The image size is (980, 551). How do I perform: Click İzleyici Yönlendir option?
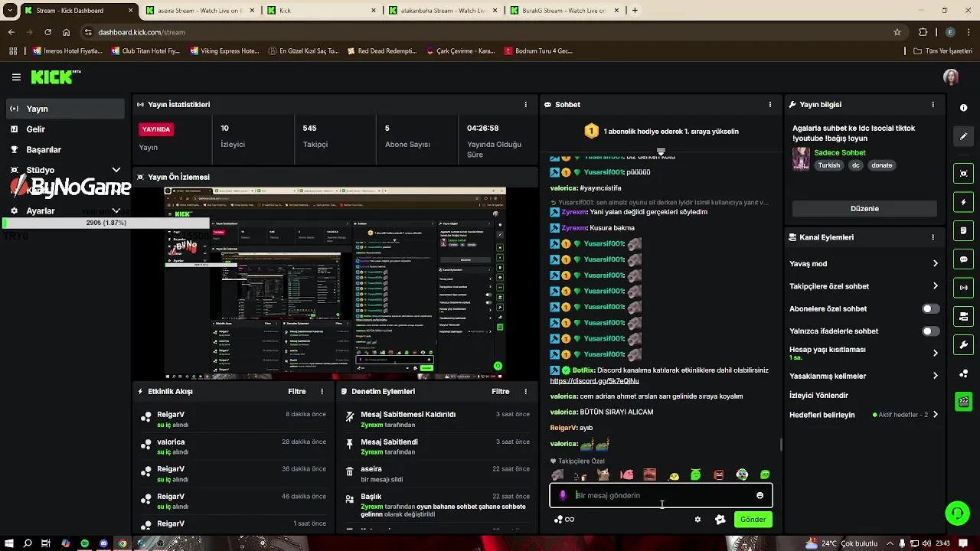pos(818,396)
